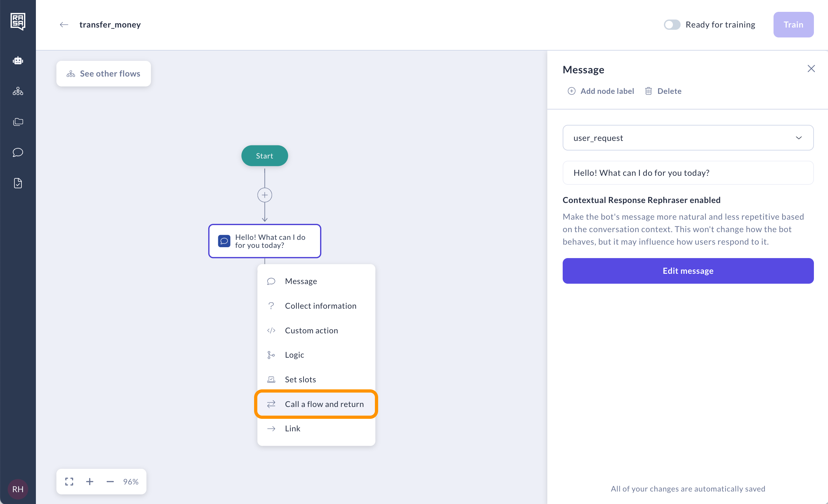Click See other flows button

pyautogui.click(x=103, y=74)
